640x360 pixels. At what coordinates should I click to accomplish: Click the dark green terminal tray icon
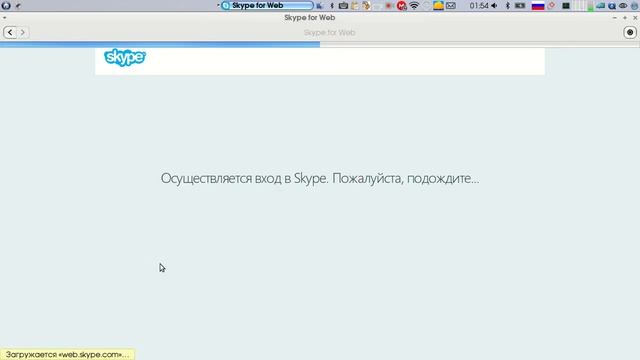[566, 6]
